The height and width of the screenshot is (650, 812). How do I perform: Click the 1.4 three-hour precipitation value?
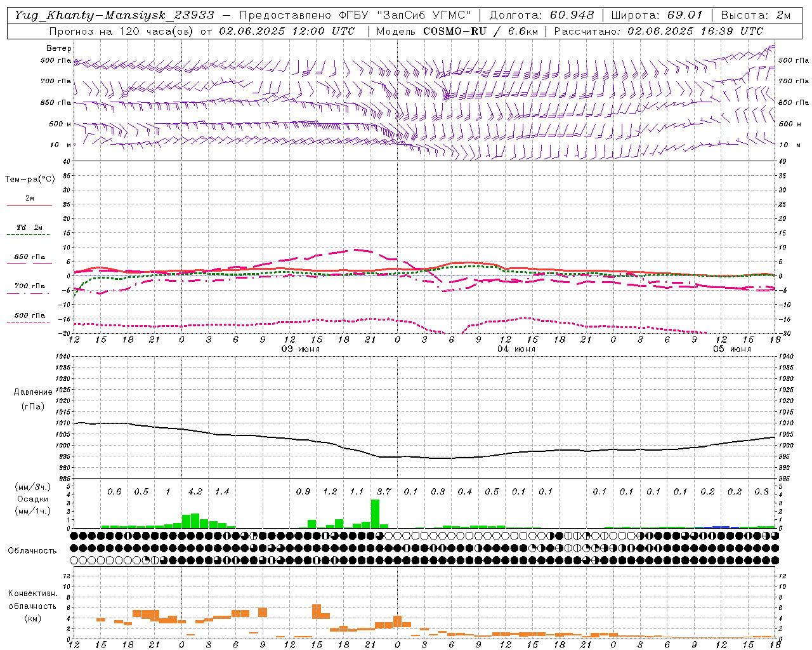(222, 492)
